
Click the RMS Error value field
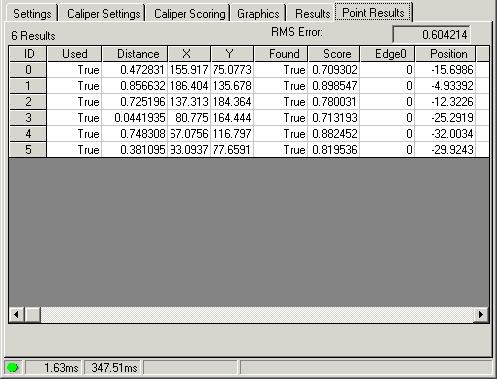coord(431,34)
